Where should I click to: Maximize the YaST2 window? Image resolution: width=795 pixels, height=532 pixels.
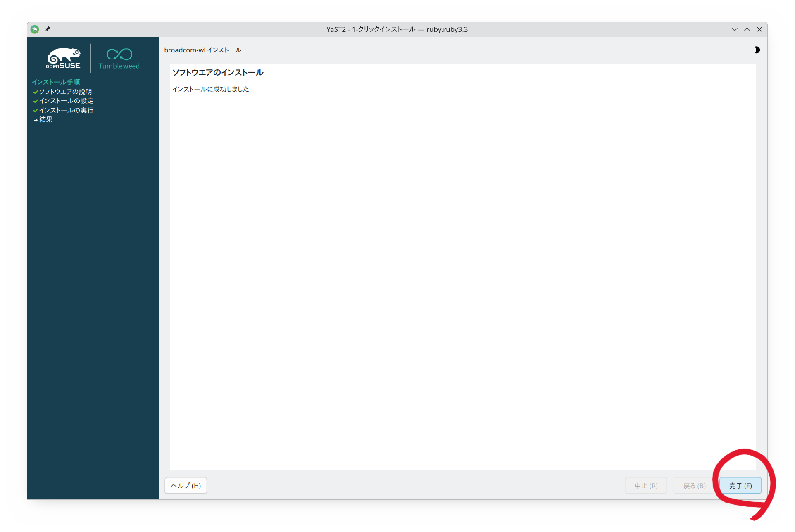(x=747, y=29)
